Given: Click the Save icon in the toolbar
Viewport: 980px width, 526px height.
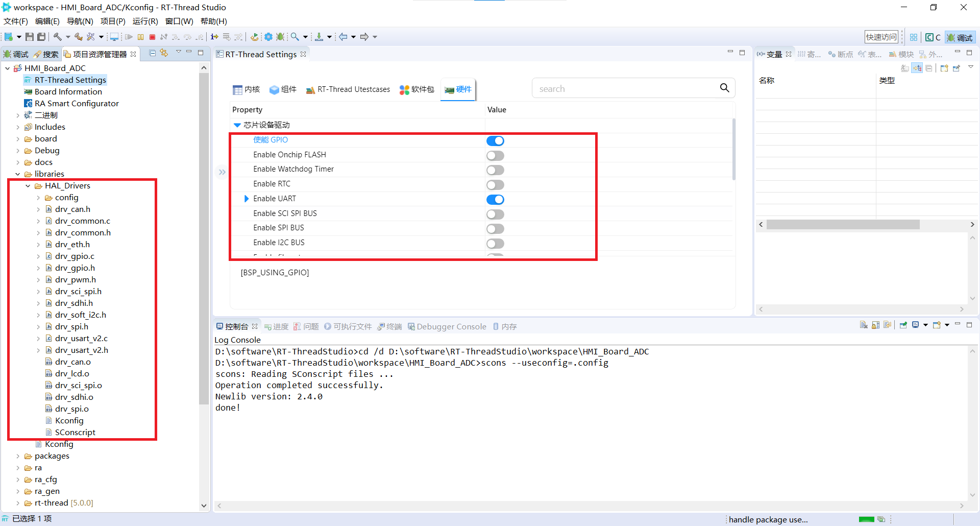Looking at the screenshot, I should [30, 37].
